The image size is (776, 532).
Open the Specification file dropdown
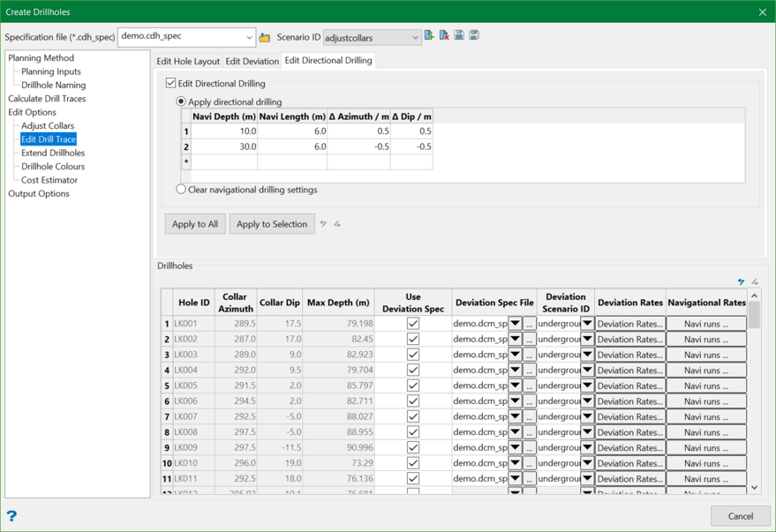coord(249,38)
